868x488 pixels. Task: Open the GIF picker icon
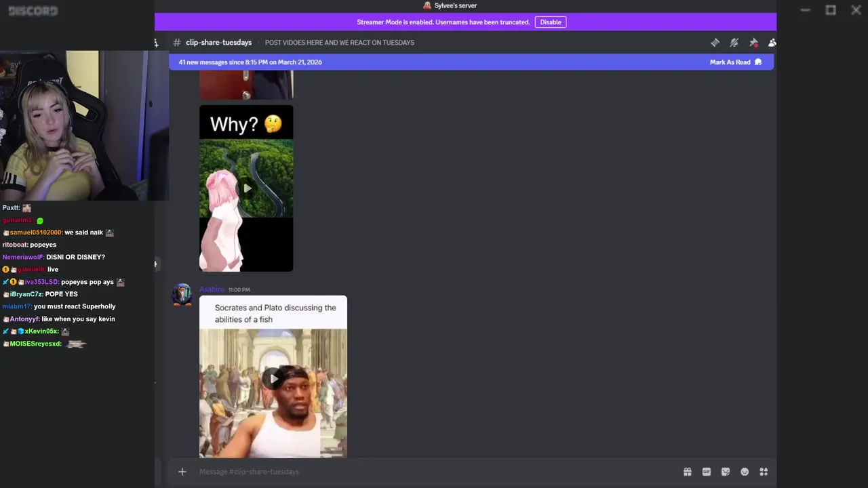[706, 472]
